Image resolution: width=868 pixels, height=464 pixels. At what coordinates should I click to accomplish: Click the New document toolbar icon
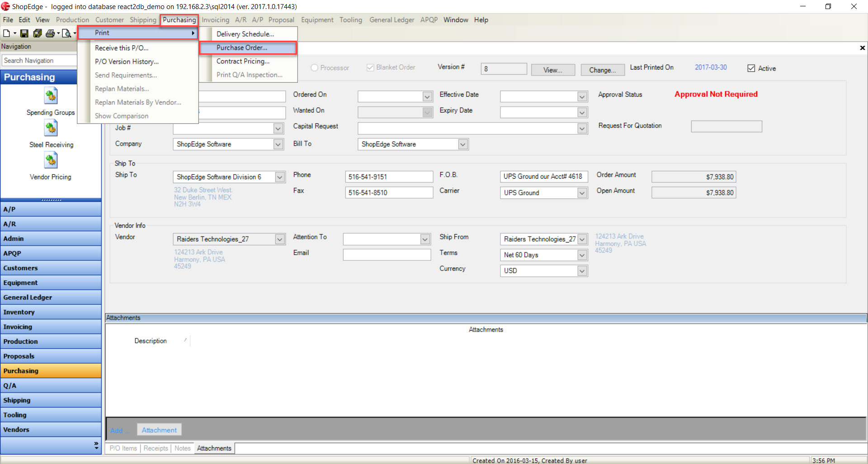click(x=6, y=33)
